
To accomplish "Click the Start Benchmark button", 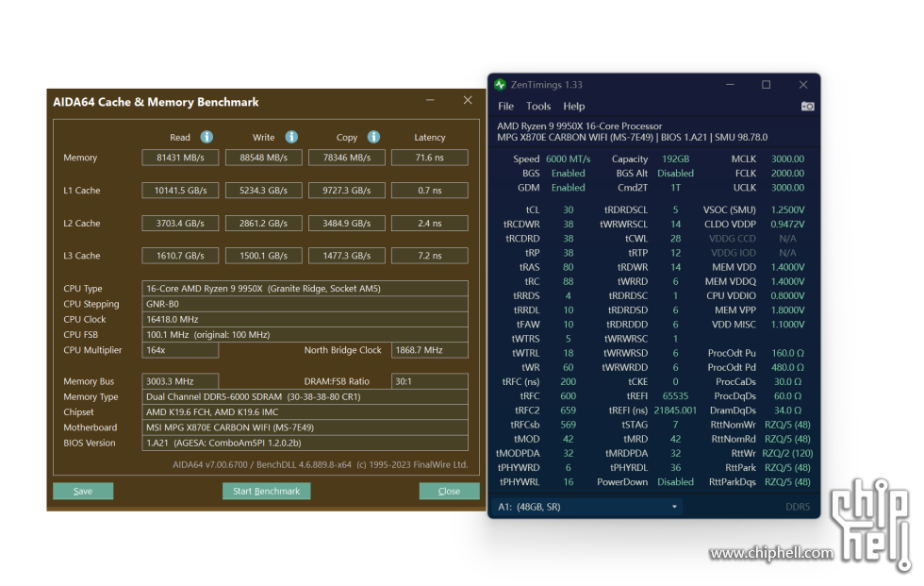I will click(x=266, y=491).
